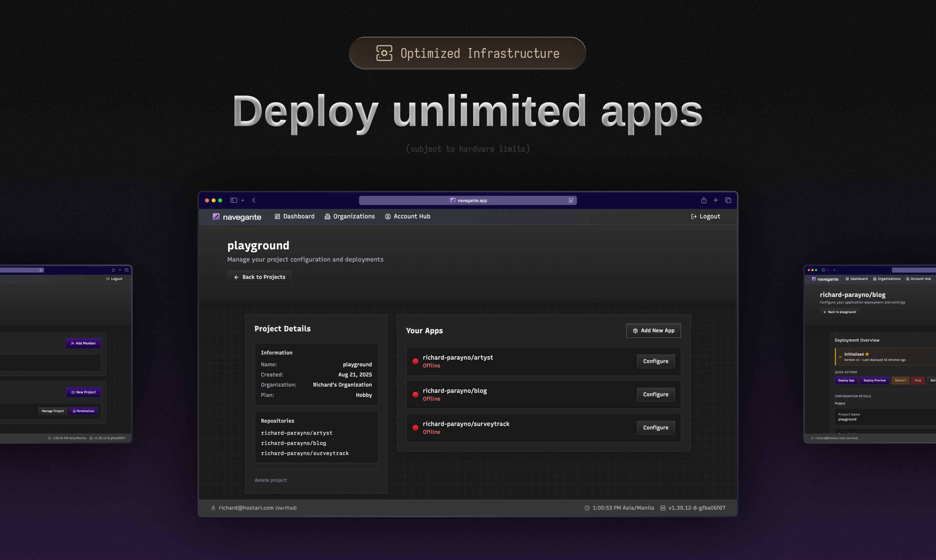Image resolution: width=936 pixels, height=560 pixels.
Task: Click red offline status dot for artyst
Action: [x=415, y=361]
